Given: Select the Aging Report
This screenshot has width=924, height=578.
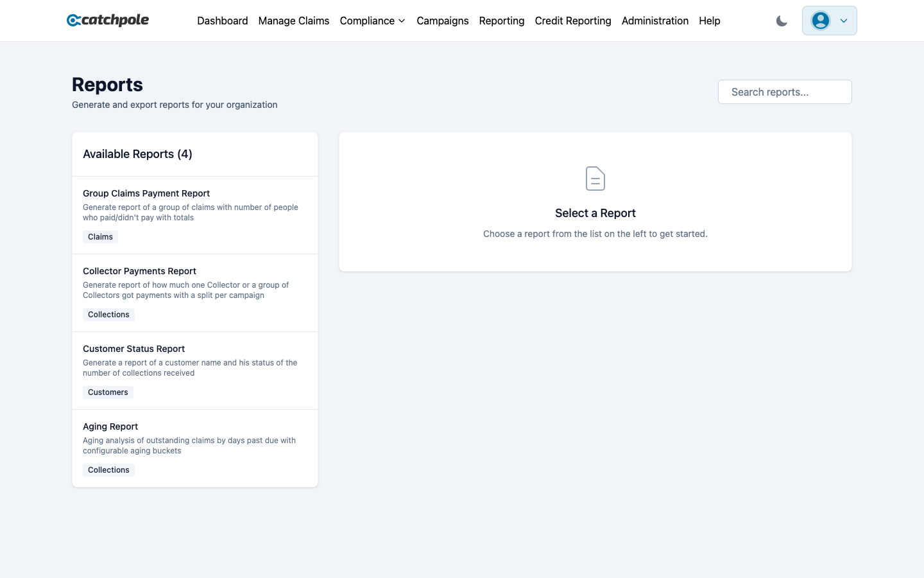Looking at the screenshot, I should 194,448.
